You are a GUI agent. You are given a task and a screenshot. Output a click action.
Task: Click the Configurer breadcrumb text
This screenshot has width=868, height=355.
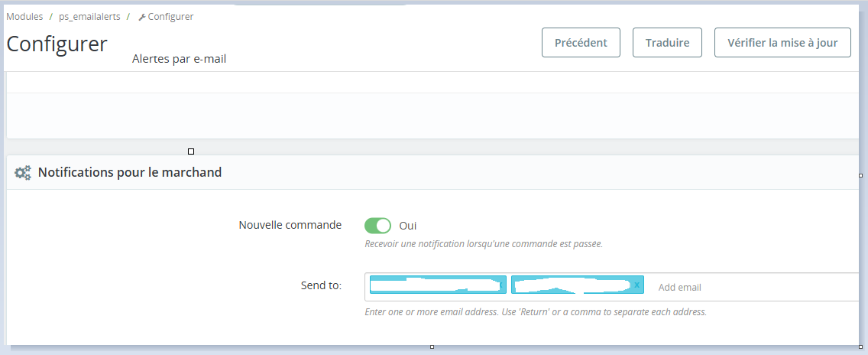click(x=170, y=17)
